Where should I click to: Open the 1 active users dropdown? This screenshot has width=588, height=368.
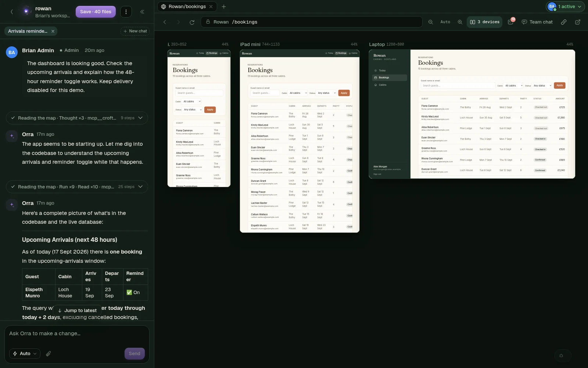coord(565,7)
